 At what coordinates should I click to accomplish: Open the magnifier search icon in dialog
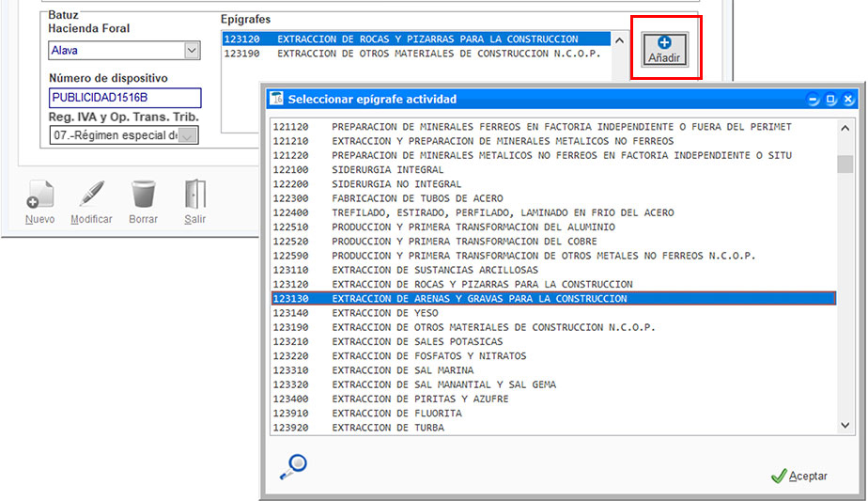(293, 466)
